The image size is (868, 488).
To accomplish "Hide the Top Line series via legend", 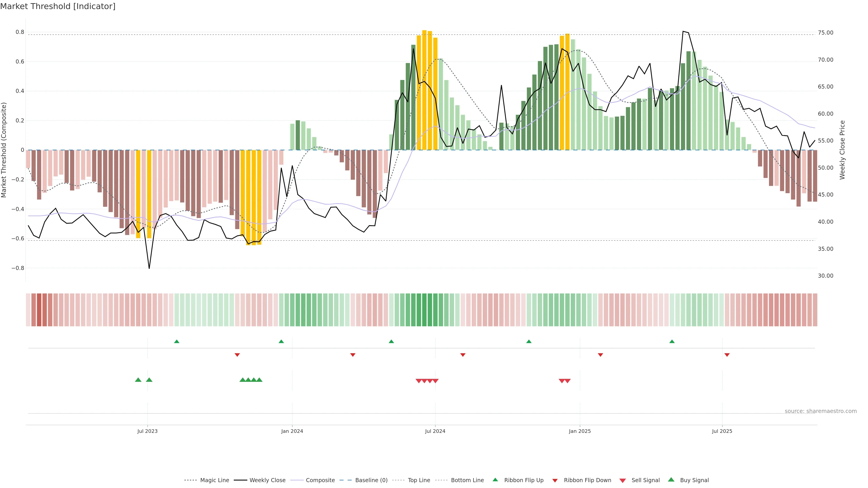I will pos(419,480).
